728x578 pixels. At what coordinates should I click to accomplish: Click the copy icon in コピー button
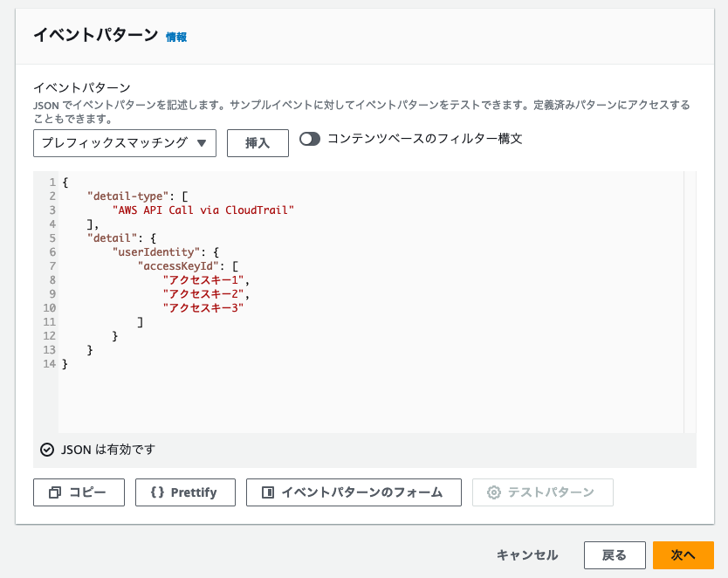(55, 492)
